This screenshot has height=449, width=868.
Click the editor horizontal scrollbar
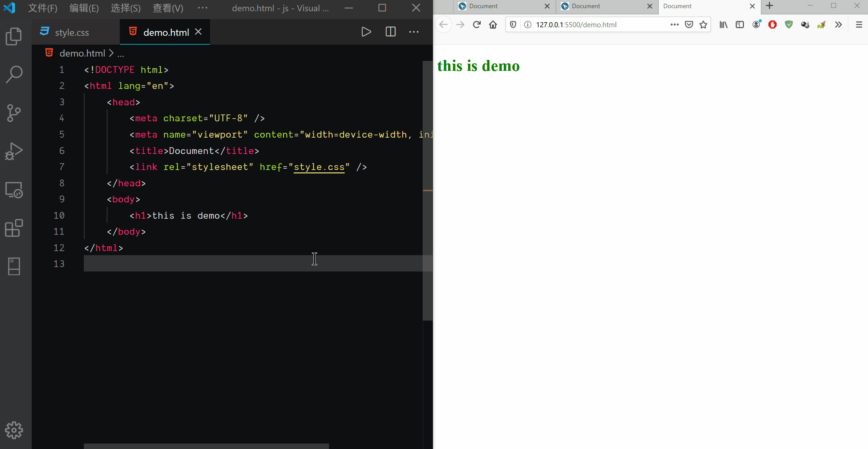(x=206, y=446)
